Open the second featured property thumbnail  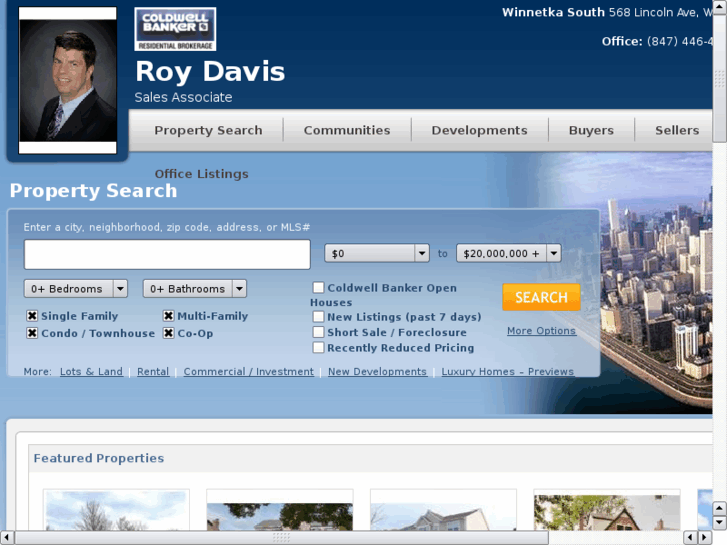point(280,509)
